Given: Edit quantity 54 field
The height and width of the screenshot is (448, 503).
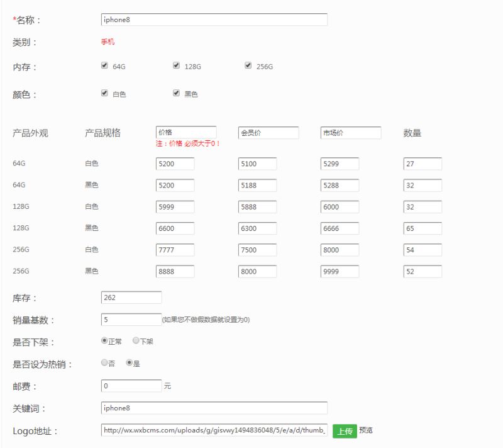Looking at the screenshot, I should coord(423,250).
